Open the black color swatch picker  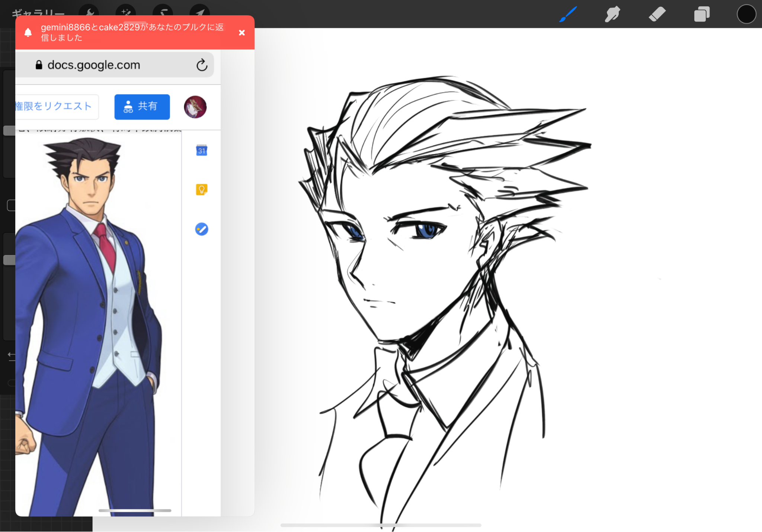tap(746, 14)
